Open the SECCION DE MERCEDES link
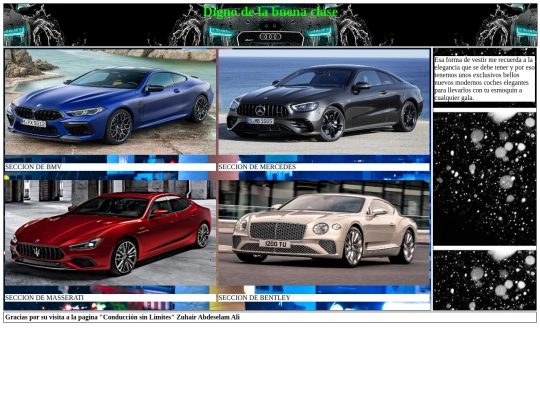This screenshot has height=405, width=540. click(257, 167)
